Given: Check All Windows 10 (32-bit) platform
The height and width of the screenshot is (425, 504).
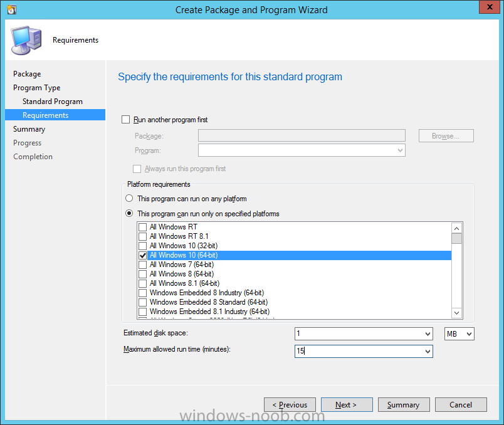Looking at the screenshot, I should tap(143, 246).
